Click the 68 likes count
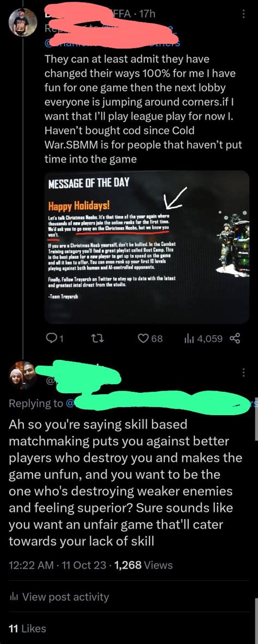This screenshot has width=258, height=644. (158, 339)
